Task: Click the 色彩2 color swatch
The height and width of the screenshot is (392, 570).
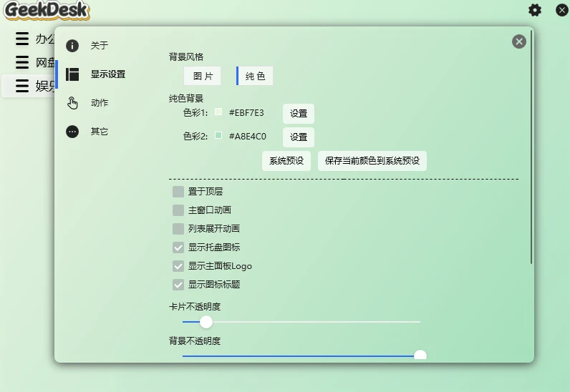Action: pos(218,135)
